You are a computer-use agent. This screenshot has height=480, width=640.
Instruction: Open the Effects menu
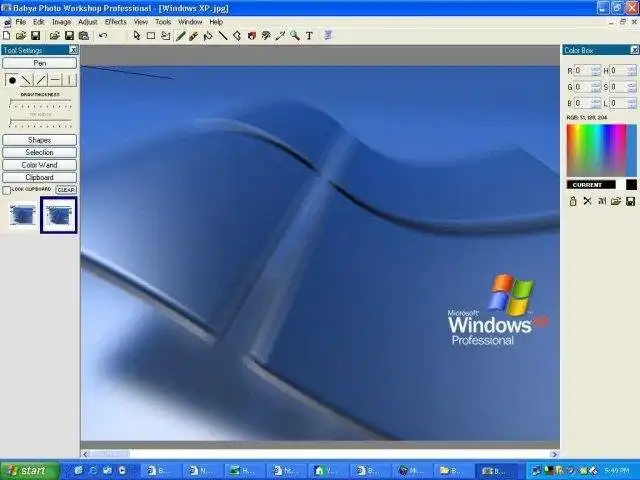[116, 22]
